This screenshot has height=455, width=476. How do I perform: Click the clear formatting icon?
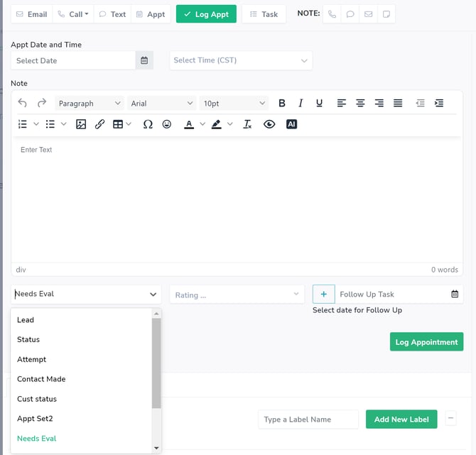[x=247, y=124]
